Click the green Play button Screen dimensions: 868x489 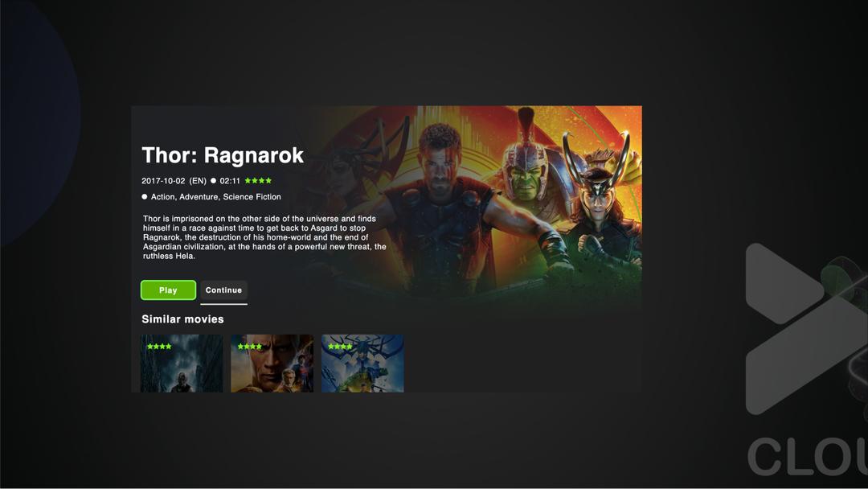168,290
